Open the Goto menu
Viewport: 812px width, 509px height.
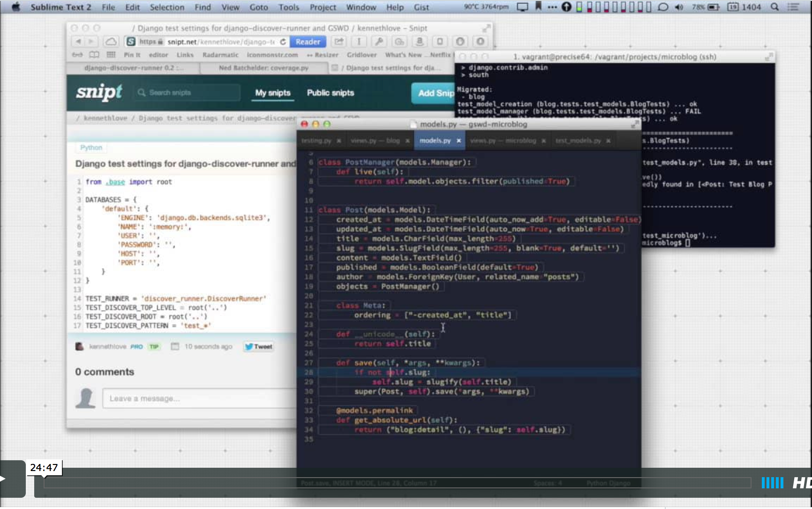coord(258,7)
